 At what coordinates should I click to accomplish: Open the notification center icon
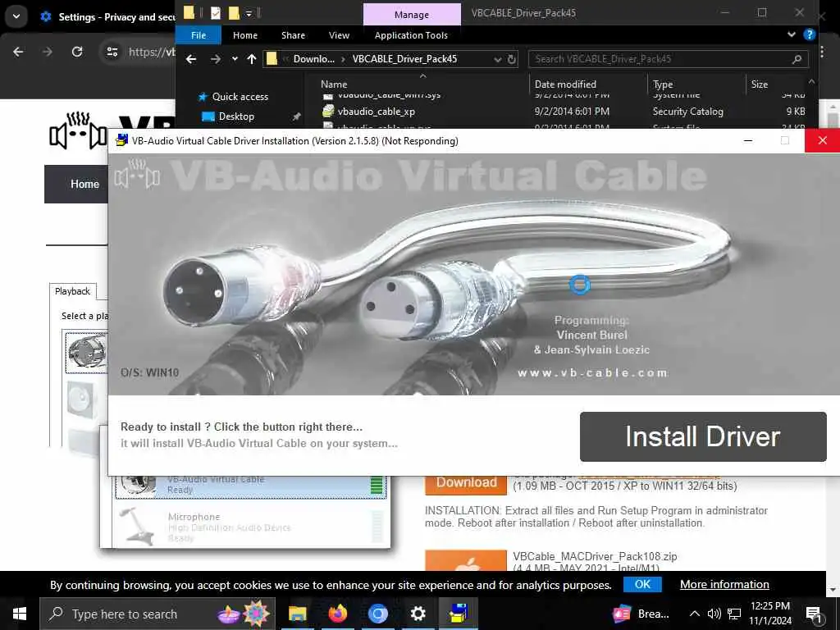coord(815,614)
